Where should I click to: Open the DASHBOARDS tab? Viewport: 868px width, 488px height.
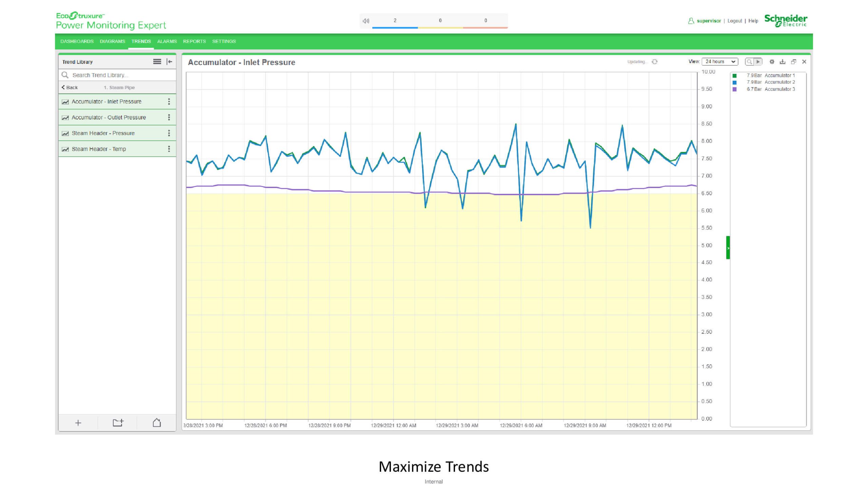[x=77, y=41]
